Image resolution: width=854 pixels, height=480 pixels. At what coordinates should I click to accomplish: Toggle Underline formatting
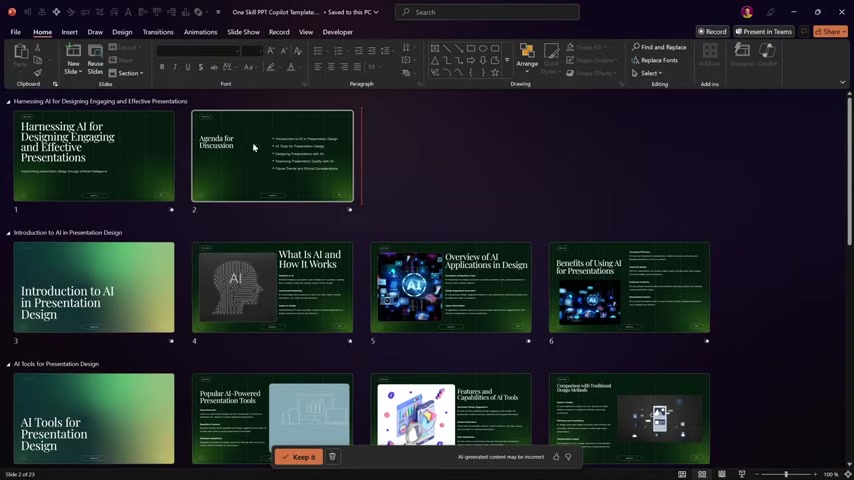(188, 67)
